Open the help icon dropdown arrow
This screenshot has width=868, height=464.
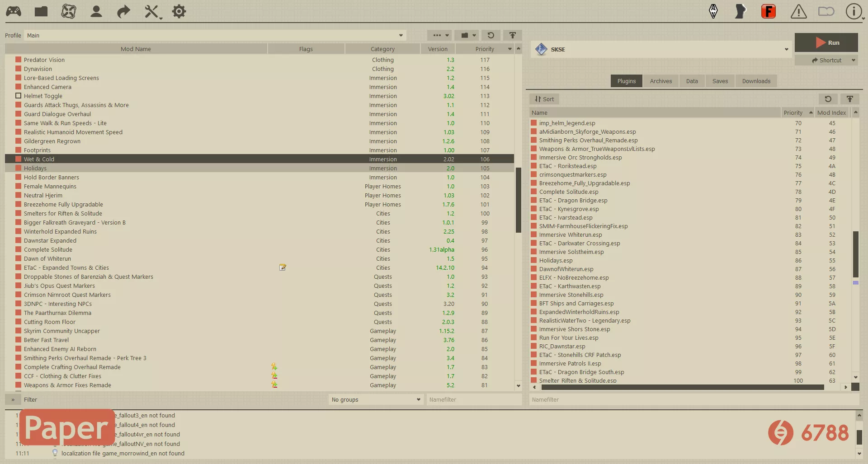863,18
